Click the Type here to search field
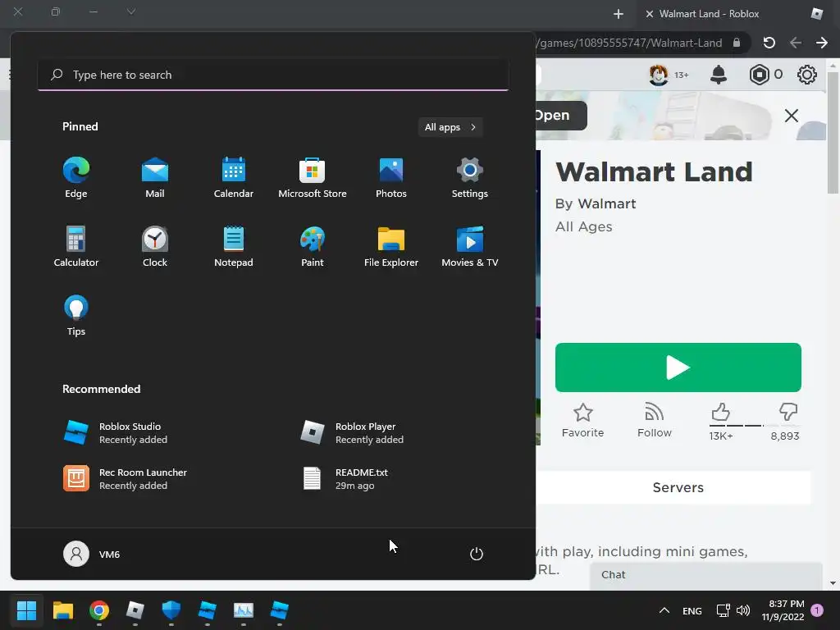840x630 pixels. tap(273, 75)
